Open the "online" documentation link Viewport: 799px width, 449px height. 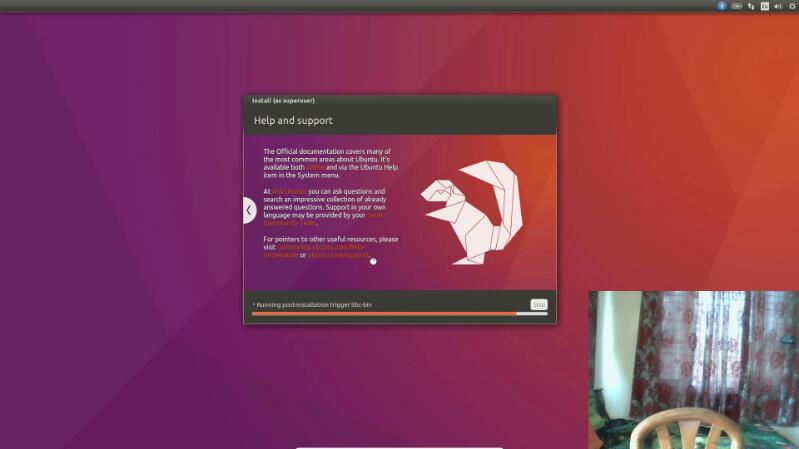tap(315, 167)
